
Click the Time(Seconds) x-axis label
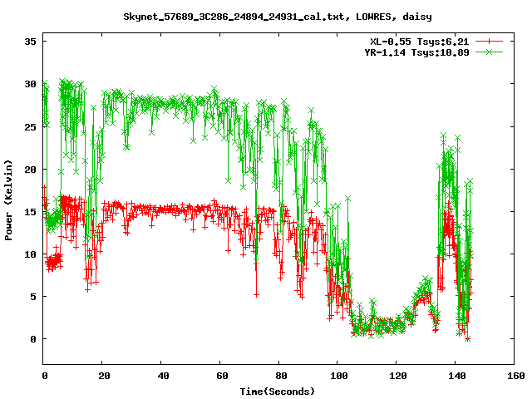pos(278,392)
